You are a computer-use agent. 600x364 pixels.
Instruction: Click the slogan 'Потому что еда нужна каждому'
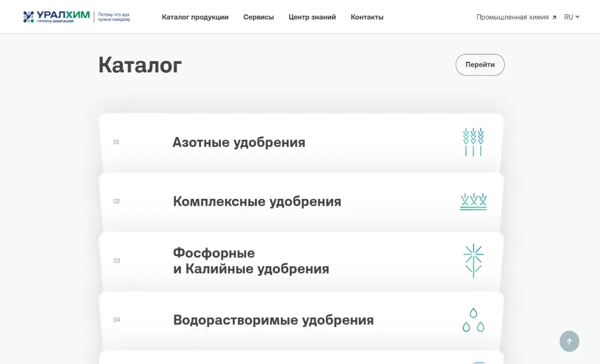(114, 17)
